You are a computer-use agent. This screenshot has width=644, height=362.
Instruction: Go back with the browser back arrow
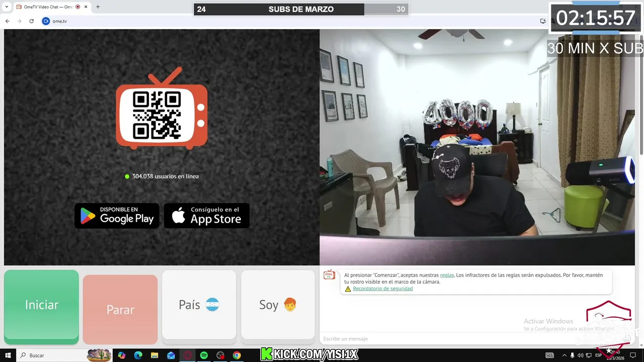point(8,21)
